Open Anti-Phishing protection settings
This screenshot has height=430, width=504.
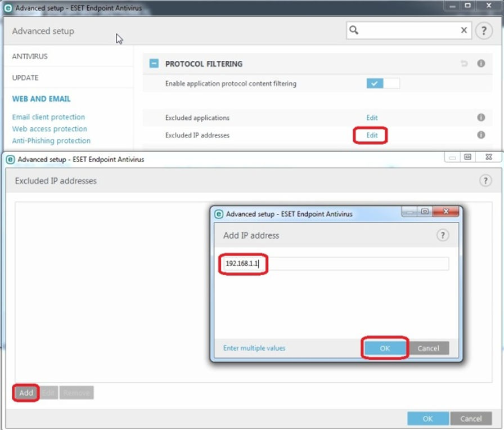click(51, 141)
